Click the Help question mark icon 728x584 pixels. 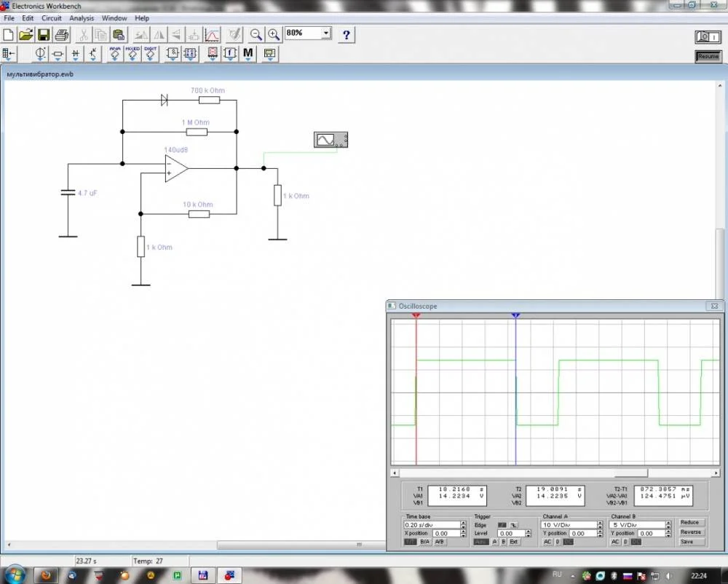(x=347, y=34)
